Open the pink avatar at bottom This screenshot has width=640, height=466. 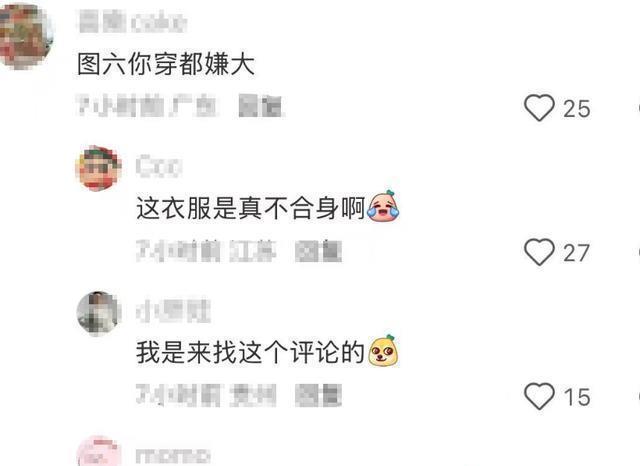[x=99, y=451]
